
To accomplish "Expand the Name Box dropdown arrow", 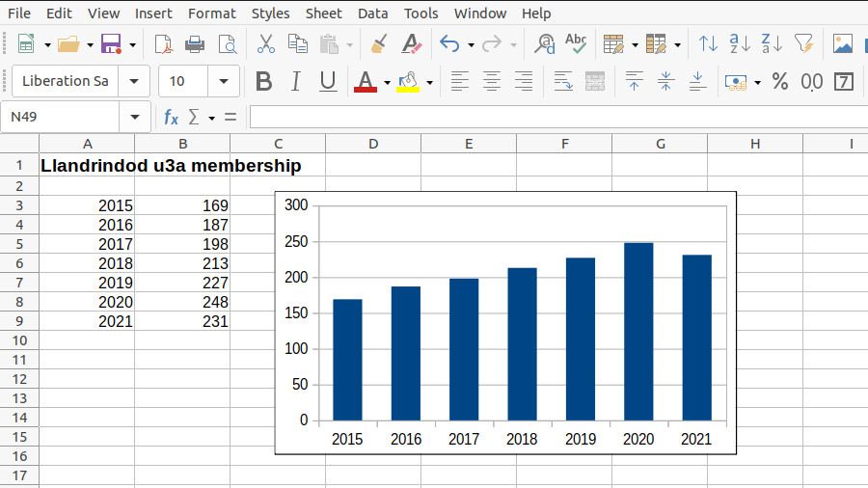I will pos(134,117).
